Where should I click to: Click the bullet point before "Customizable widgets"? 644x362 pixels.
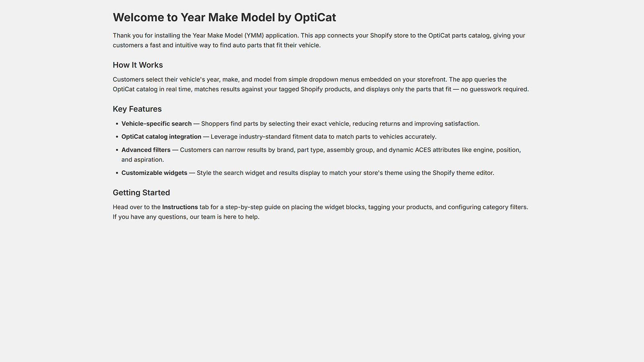pyautogui.click(x=117, y=173)
